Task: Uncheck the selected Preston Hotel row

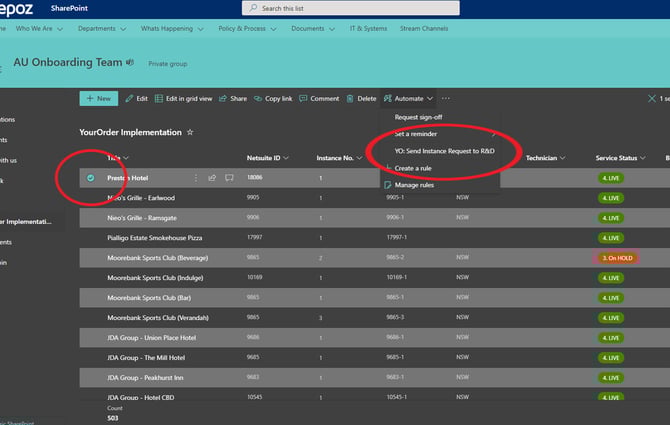Action: tap(90, 178)
